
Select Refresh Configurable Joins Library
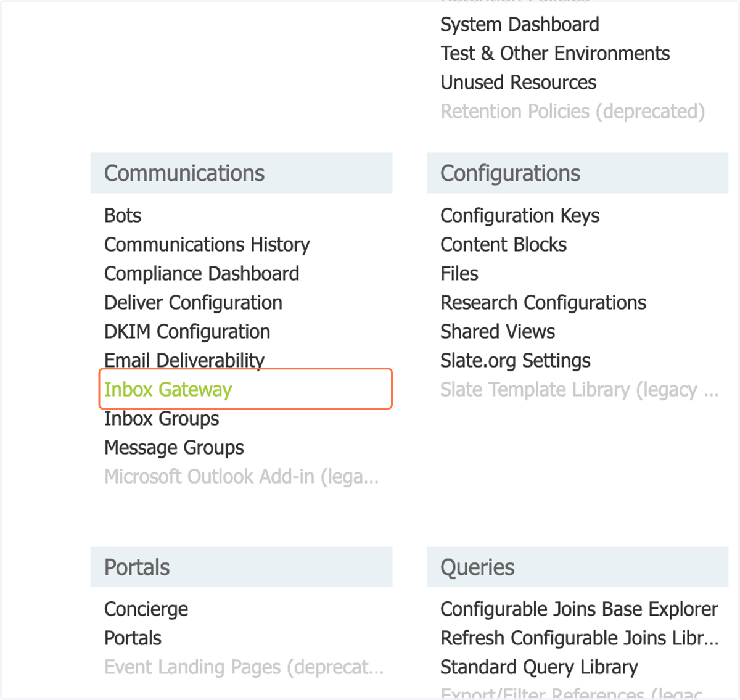click(x=580, y=638)
